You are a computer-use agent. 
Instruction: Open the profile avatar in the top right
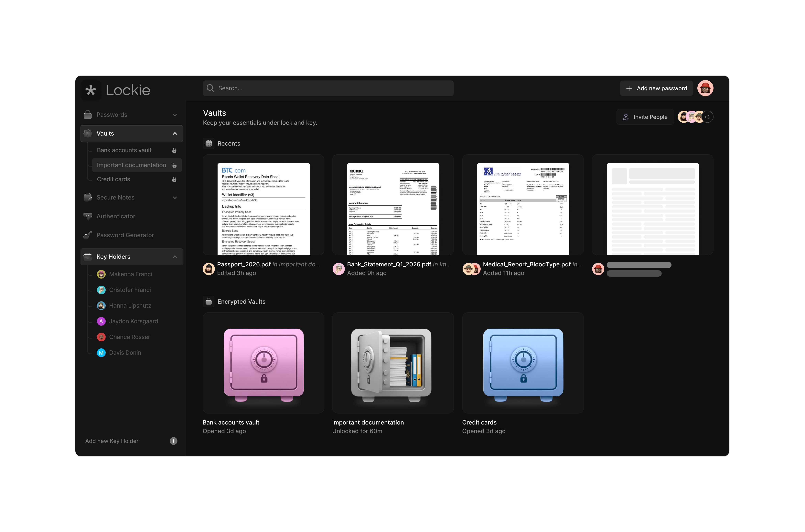pos(705,88)
